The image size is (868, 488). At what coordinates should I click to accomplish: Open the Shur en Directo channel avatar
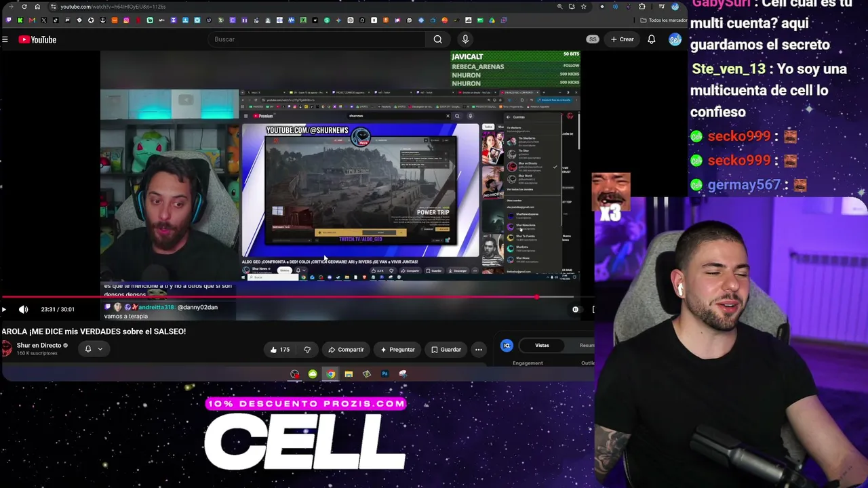point(6,348)
